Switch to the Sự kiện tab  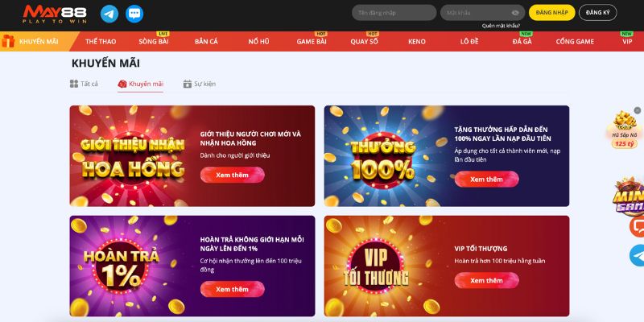(199, 84)
